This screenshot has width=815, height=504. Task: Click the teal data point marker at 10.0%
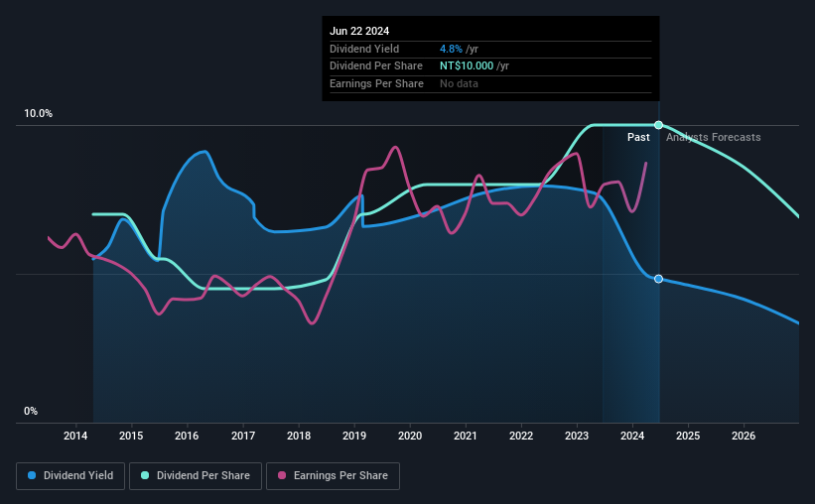coord(658,125)
